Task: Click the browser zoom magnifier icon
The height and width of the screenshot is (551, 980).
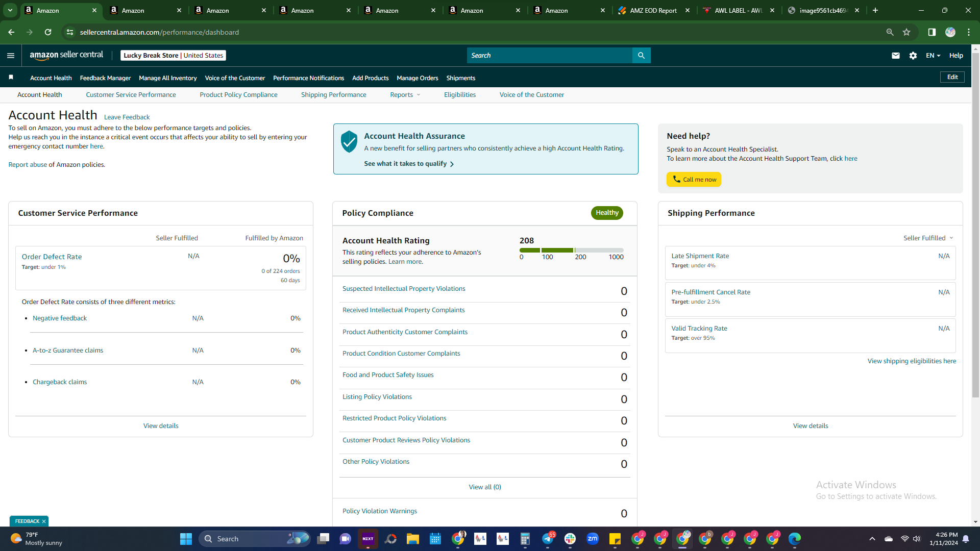Action: click(x=890, y=32)
